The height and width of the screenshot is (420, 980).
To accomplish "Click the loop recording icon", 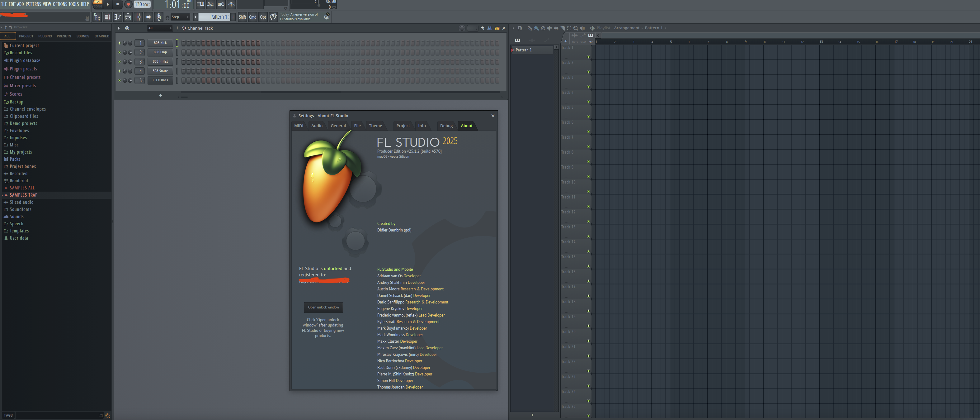I will click(x=221, y=4).
